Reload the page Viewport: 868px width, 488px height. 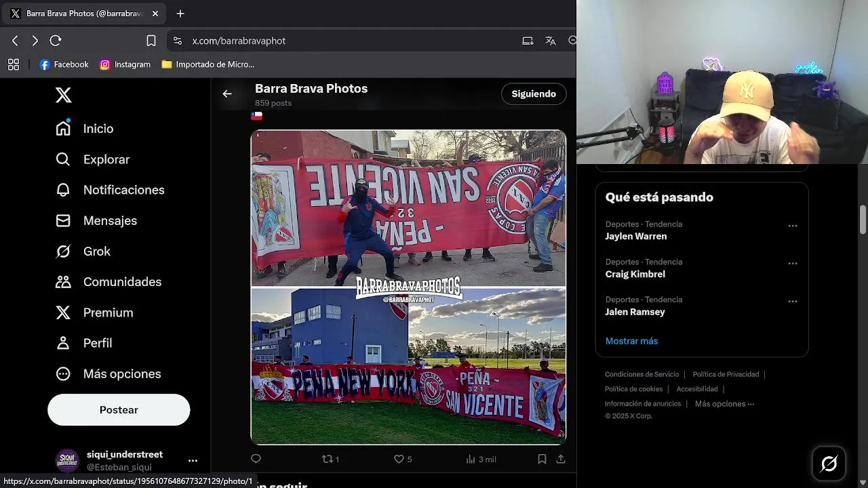pyautogui.click(x=56, y=41)
